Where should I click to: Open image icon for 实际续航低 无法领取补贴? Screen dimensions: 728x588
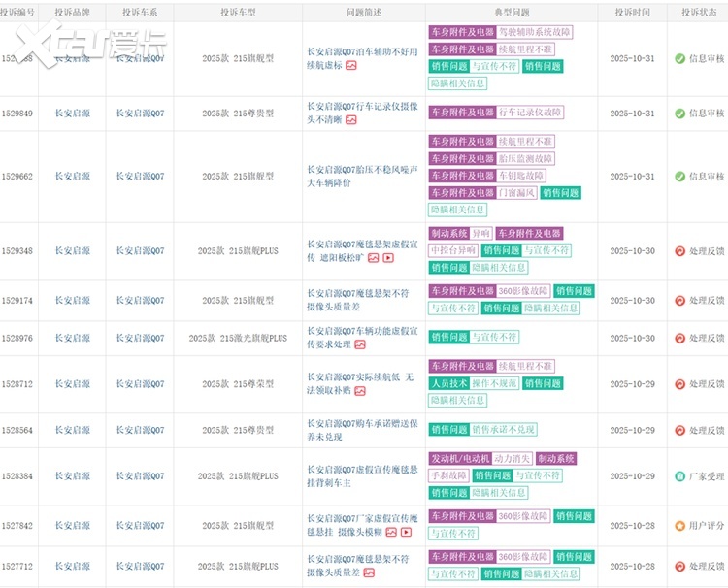360,391
